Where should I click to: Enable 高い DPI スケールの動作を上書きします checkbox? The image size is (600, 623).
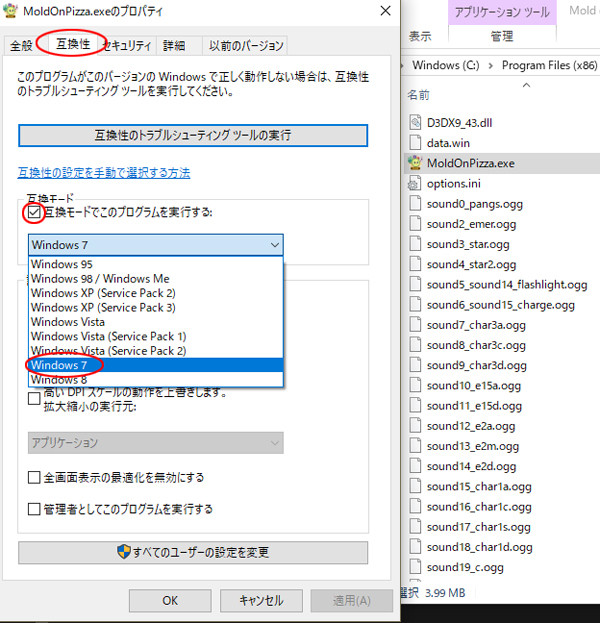34,399
